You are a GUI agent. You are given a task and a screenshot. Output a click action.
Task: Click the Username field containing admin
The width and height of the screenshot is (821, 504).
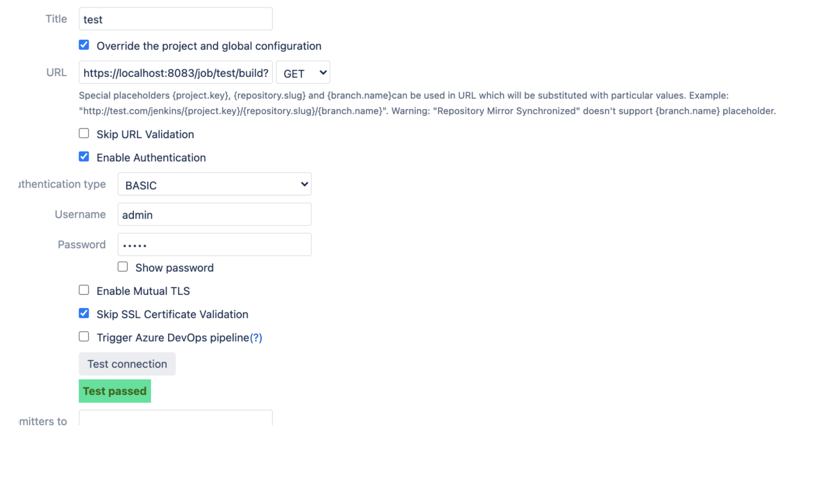tap(214, 215)
